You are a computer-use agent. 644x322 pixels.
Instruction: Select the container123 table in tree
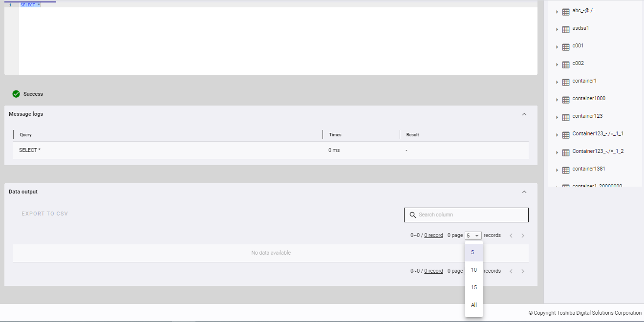pos(587,116)
